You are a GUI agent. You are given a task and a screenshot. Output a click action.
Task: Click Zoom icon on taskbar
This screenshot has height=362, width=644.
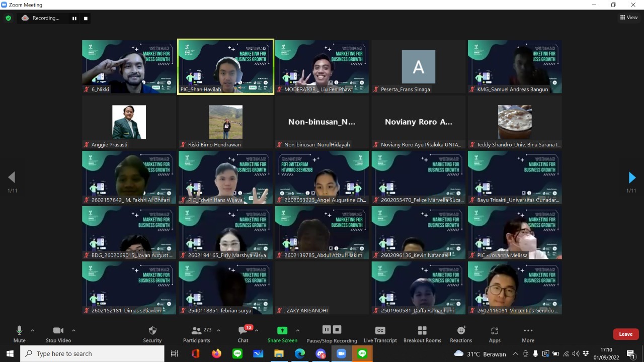(341, 353)
